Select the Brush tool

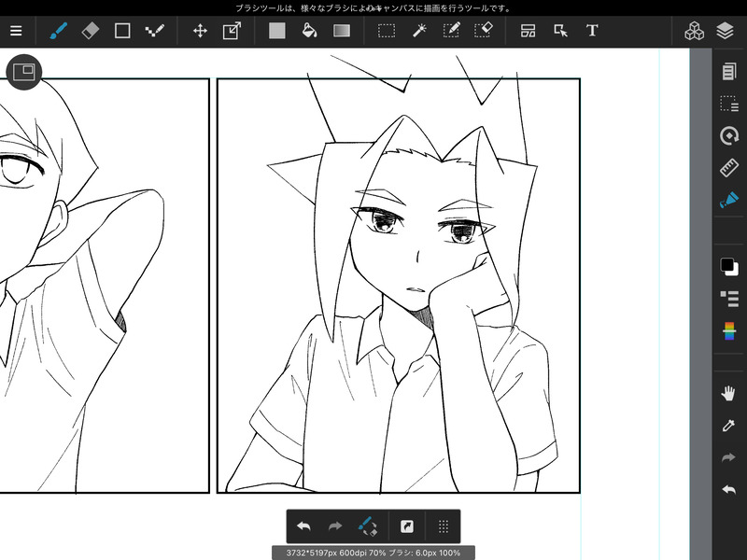(x=59, y=31)
